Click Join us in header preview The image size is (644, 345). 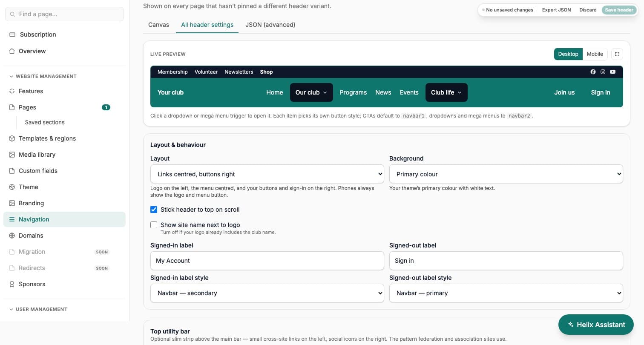click(564, 92)
